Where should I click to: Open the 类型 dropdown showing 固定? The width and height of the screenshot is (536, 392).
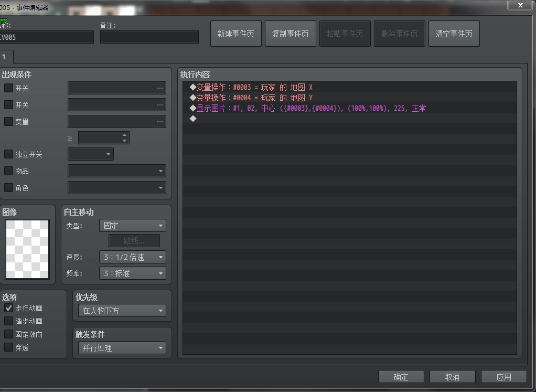[x=133, y=226]
